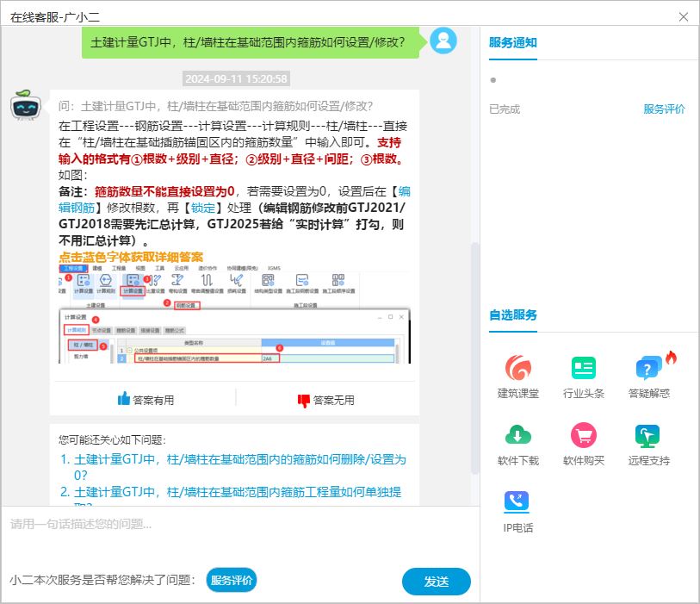Select the 自选服务 tab
This screenshot has height=604, width=700.
pyautogui.click(x=513, y=315)
